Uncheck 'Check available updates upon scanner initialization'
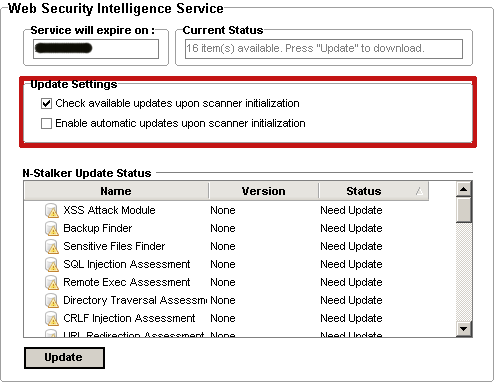Screen dimensions: 494x382 [46, 104]
